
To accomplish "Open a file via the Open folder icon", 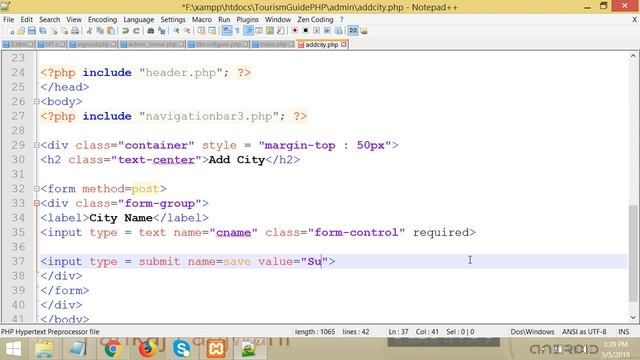I will (x=21, y=31).
